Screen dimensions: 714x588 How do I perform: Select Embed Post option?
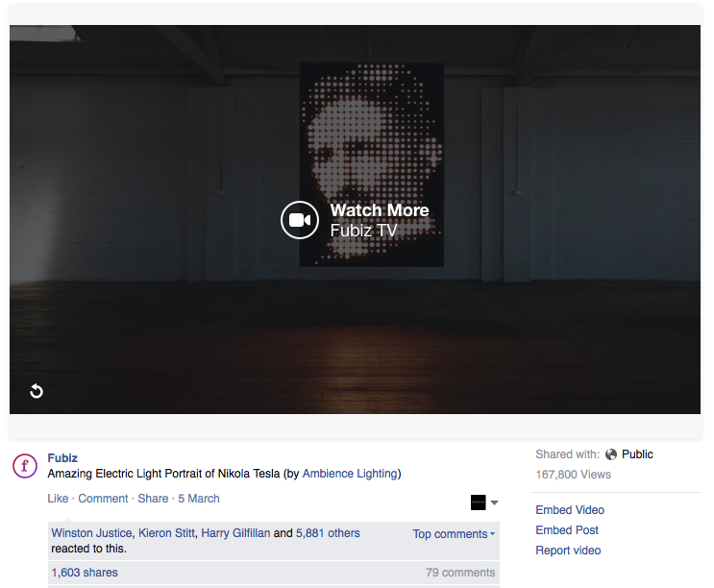[x=567, y=530]
